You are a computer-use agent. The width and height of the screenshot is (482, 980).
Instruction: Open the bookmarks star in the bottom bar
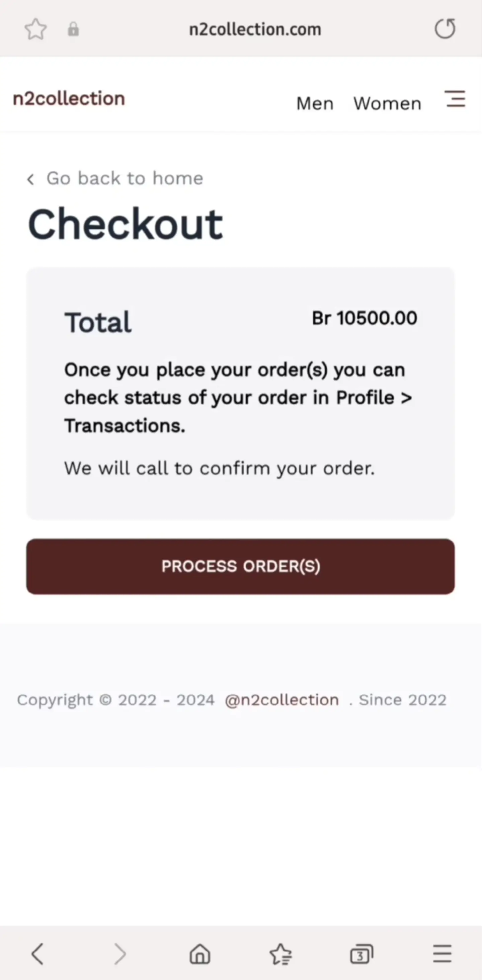(x=281, y=953)
